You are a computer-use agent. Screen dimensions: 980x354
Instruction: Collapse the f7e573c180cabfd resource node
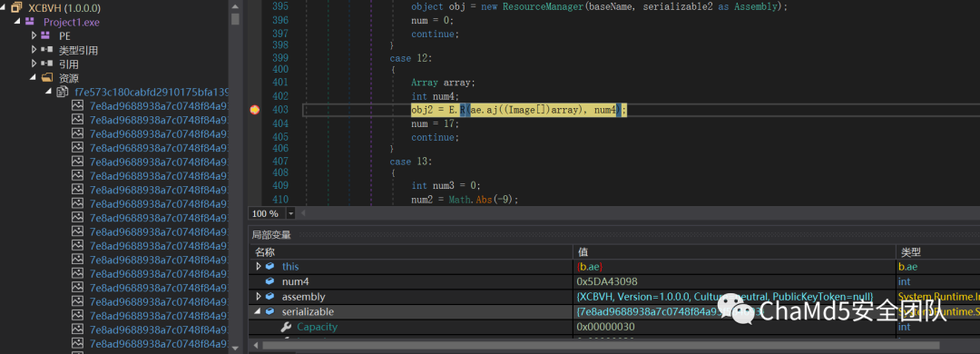[48, 92]
